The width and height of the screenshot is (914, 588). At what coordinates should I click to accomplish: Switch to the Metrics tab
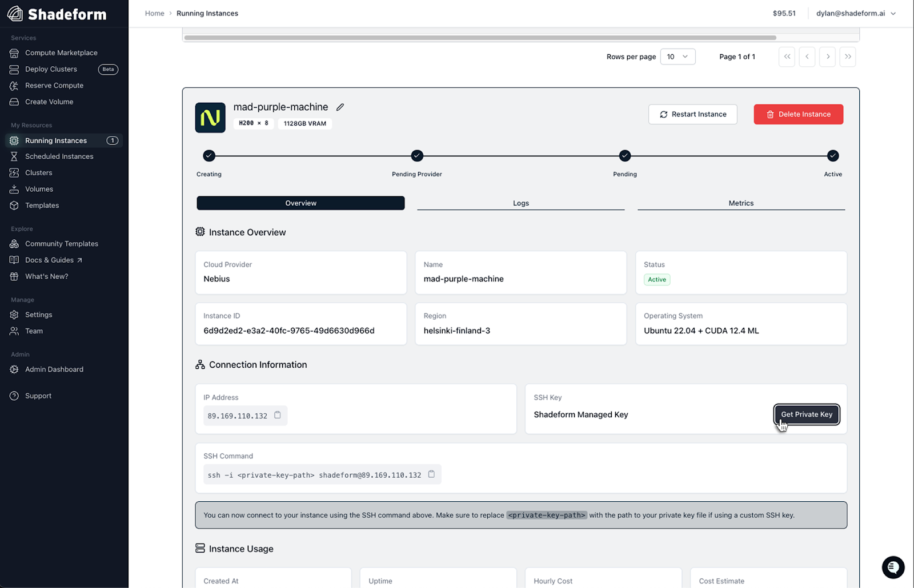tap(741, 203)
